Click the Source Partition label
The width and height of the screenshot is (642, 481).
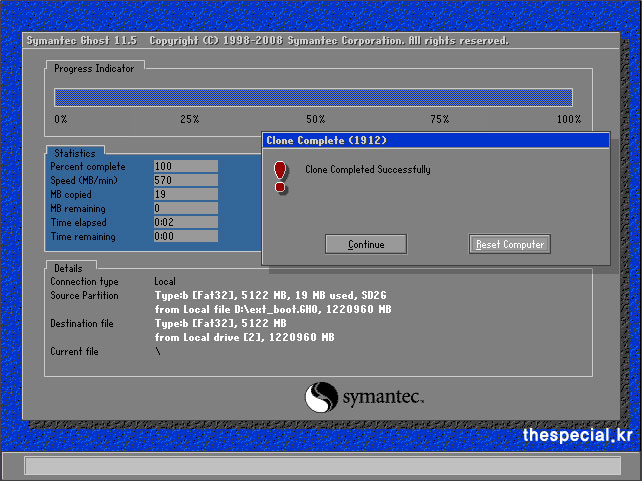84,296
